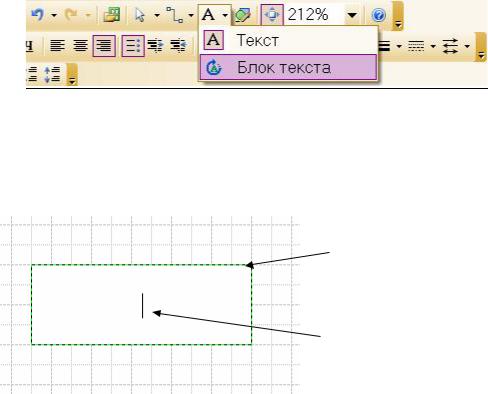Click the Redo arrow icon
The image size is (488, 394).
[x=71, y=15]
